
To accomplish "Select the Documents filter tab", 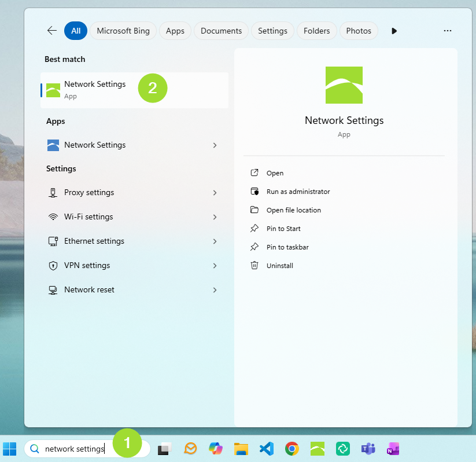I will click(x=221, y=31).
